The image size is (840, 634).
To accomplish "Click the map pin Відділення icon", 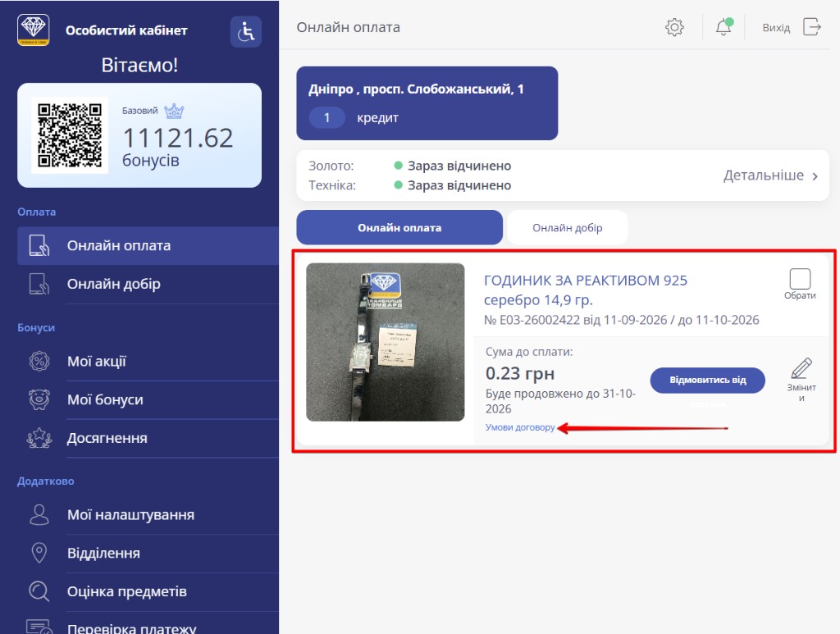I will (x=39, y=553).
